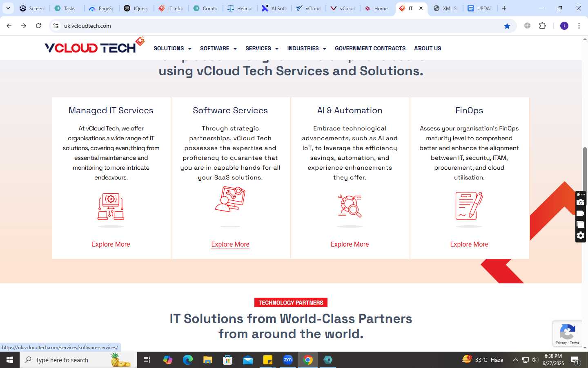
Task: Click the Managed IT Services heading
Action: (x=111, y=110)
